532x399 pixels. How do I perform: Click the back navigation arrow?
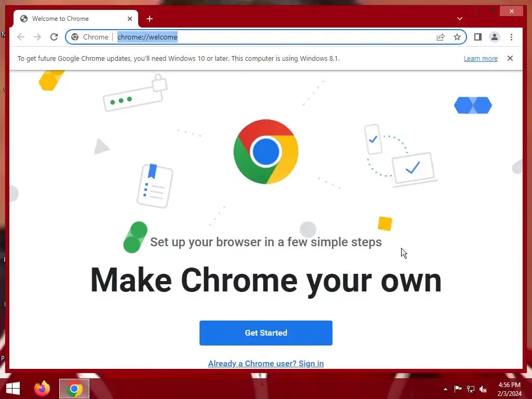(x=21, y=37)
